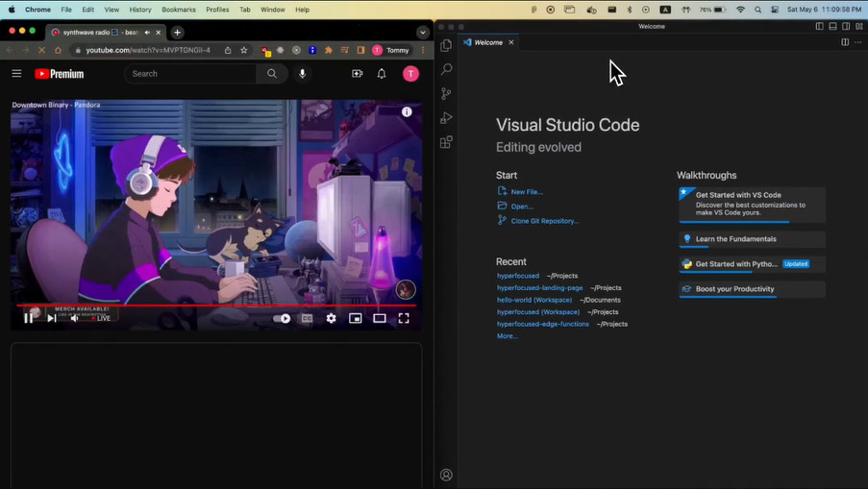This screenshot has width=868, height=489.
Task: Open recent hello-world (Workspace)
Action: click(x=534, y=300)
